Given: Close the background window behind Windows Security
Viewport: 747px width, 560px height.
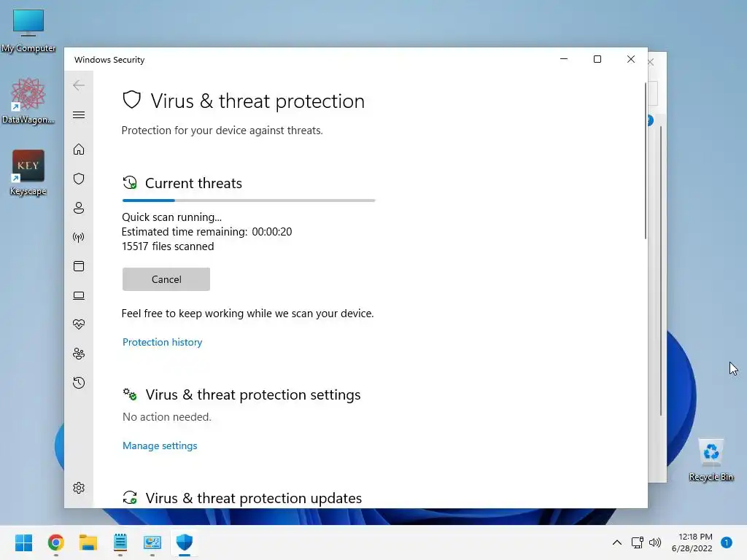Looking at the screenshot, I should pos(651,63).
